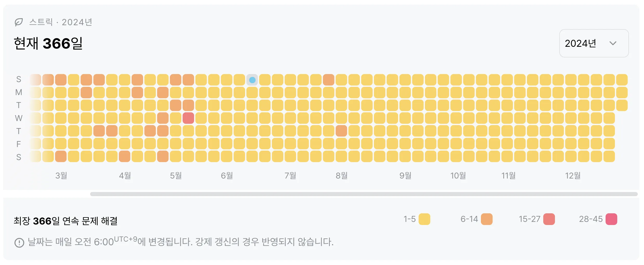Screen dimensions: 644x265
Task: Click the 최장 366일 연속 문제 해결 text
Action: (x=66, y=221)
